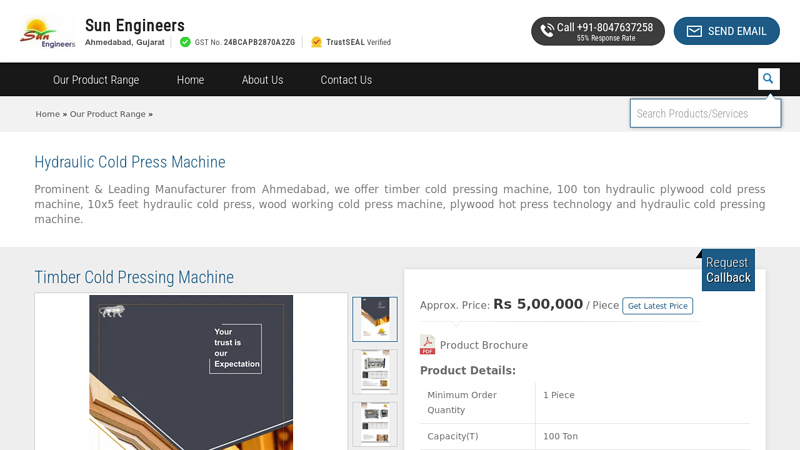Click Our Product Range breadcrumb link
Viewport: 800px width, 450px height.
[108, 114]
